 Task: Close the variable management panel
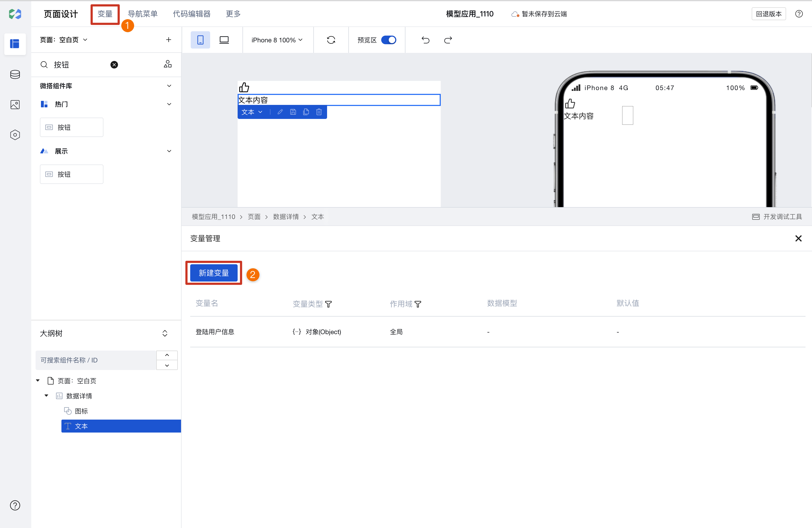[798, 238]
